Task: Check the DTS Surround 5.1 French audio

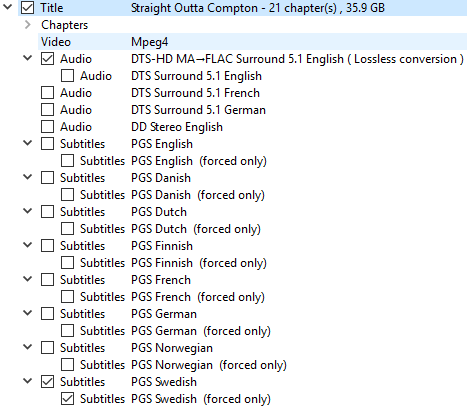Action: [47, 93]
